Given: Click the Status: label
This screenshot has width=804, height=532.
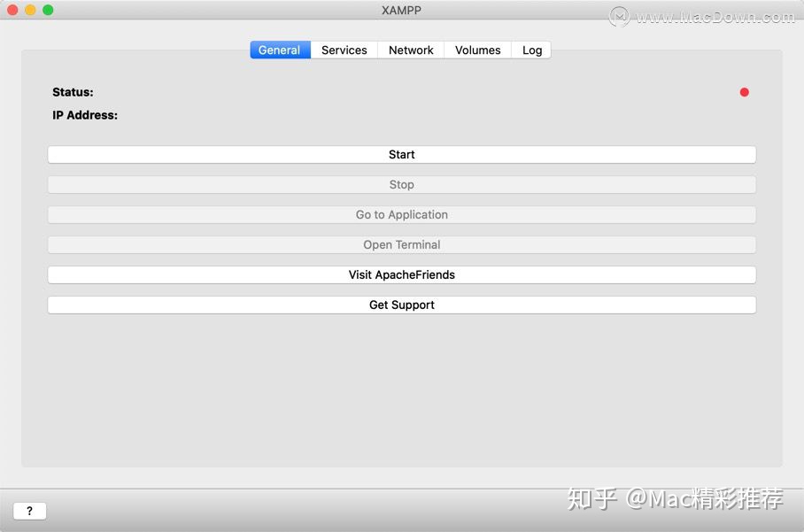Looking at the screenshot, I should coord(73,92).
